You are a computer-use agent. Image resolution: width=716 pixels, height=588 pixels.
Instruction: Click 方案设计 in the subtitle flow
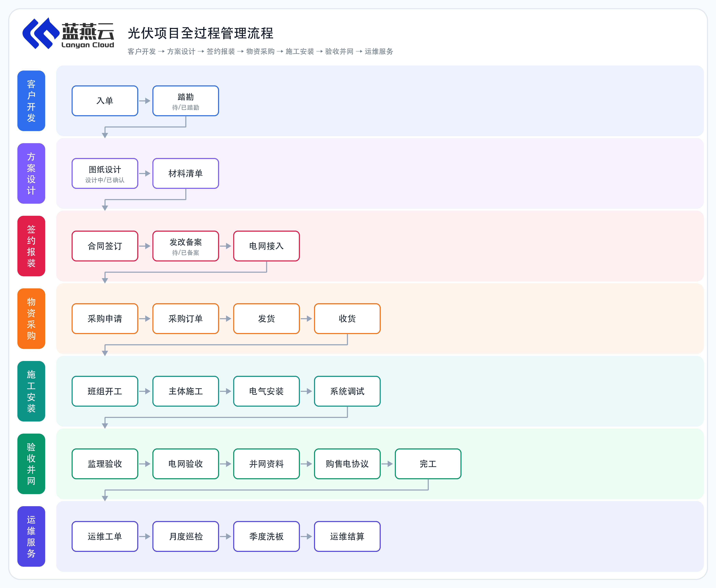[x=181, y=51]
